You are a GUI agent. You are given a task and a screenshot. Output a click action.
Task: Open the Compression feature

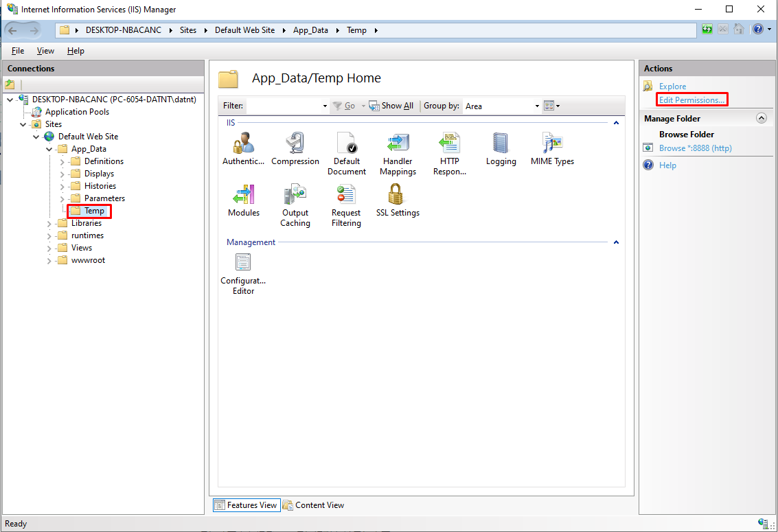295,148
